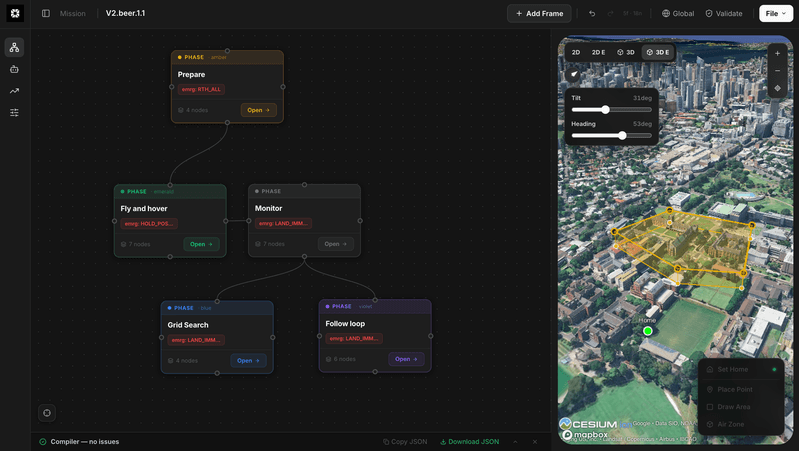Click the app logo icon
The height and width of the screenshot is (451, 799).
tap(15, 13)
